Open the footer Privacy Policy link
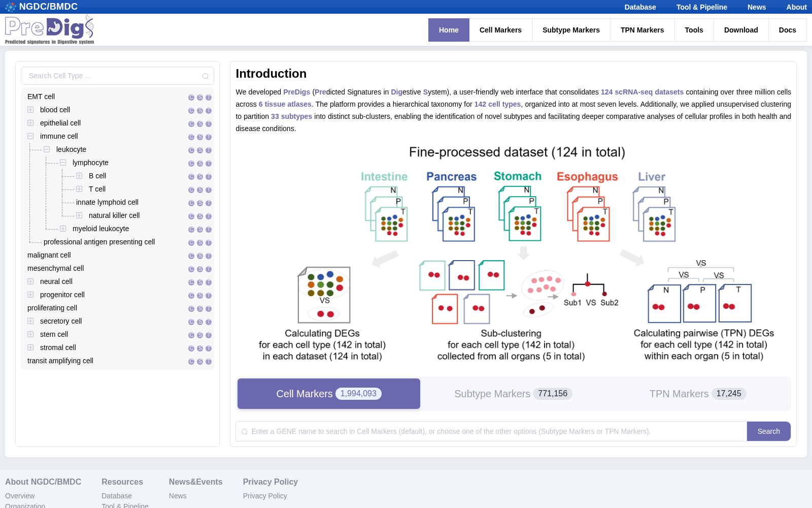This screenshot has height=508, width=812. (x=265, y=496)
